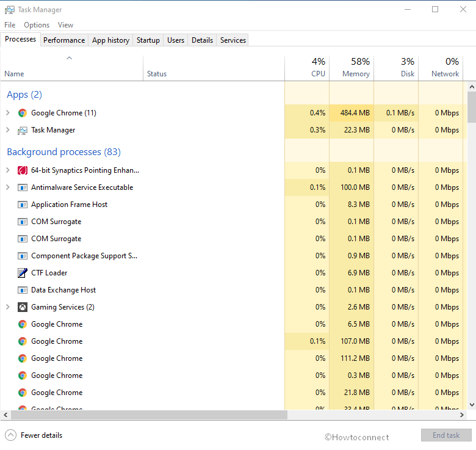Click the Component Package Support icon
The width and height of the screenshot is (476, 450).
coord(23,256)
